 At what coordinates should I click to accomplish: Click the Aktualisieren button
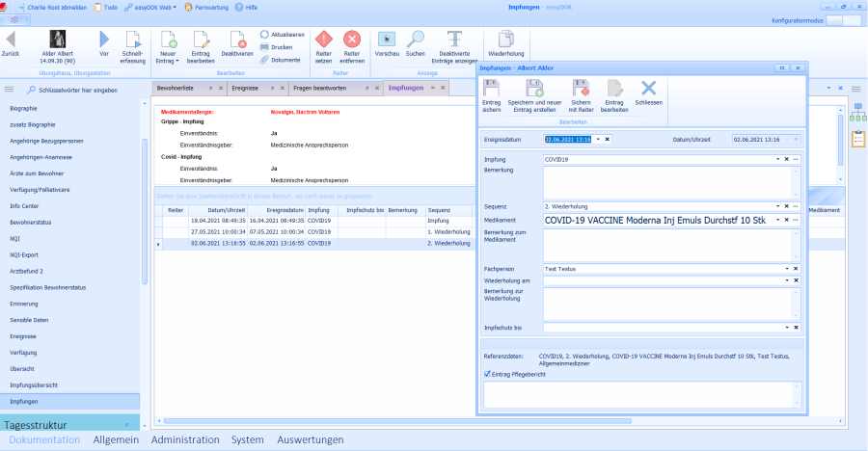(x=282, y=34)
